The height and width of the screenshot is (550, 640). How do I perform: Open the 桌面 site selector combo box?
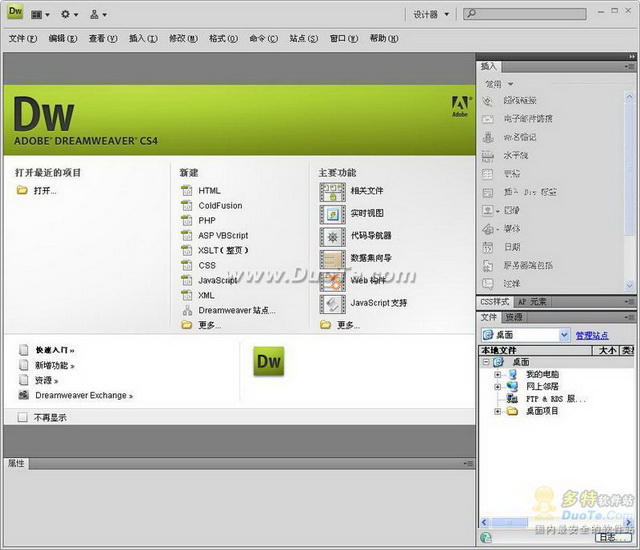(x=525, y=335)
